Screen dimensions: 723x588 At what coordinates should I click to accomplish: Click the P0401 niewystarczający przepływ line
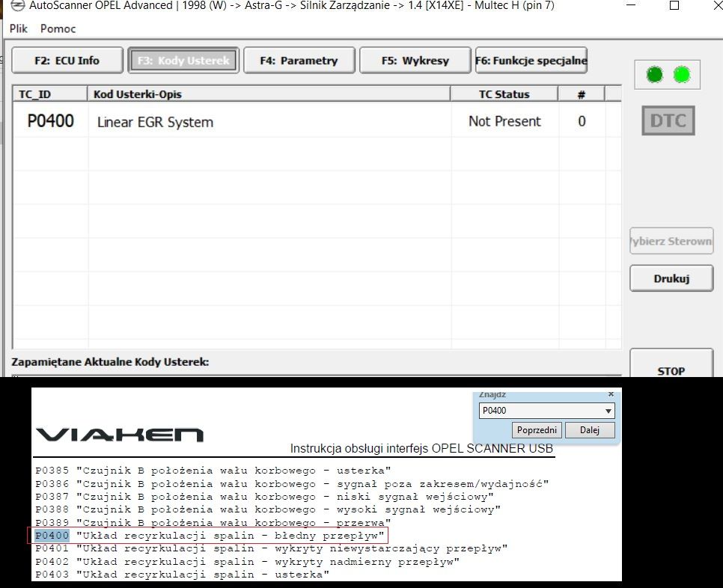pyautogui.click(x=271, y=548)
